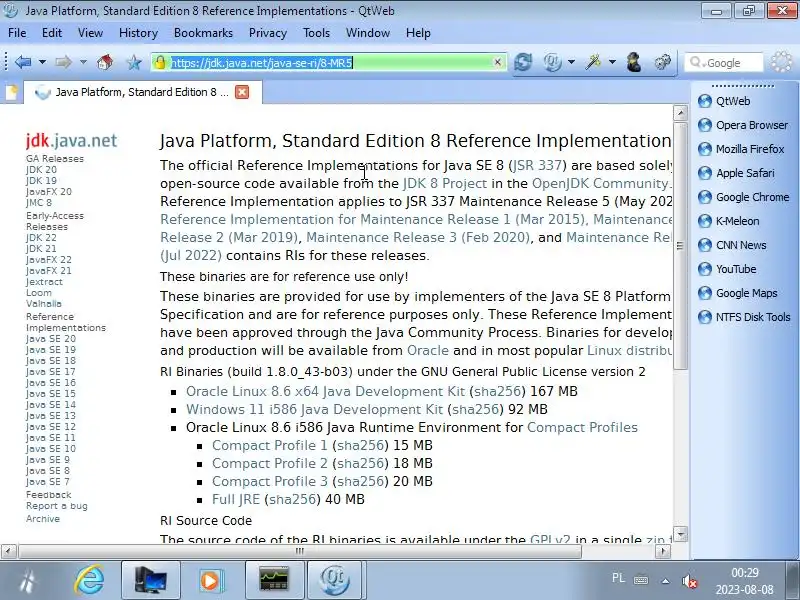Open the Tools menu

tap(316, 33)
